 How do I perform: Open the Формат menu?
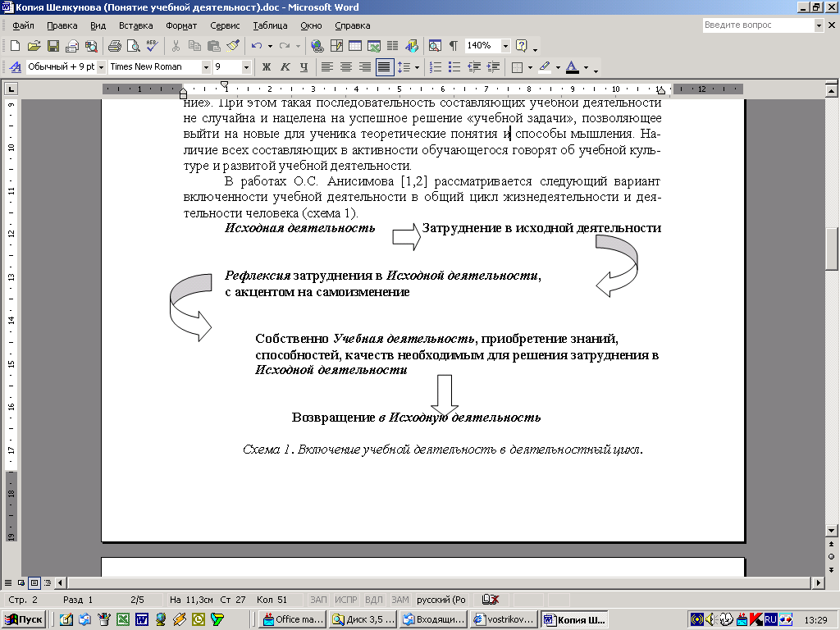180,25
